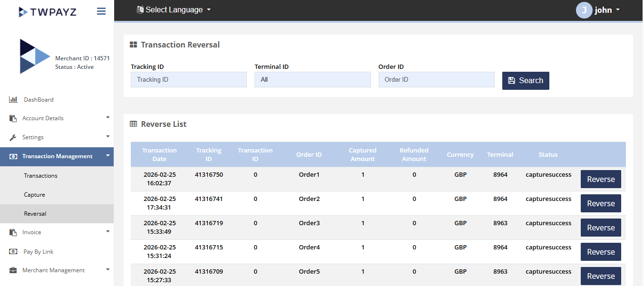Reverse transaction with tracking ID 41316719
The width and height of the screenshot is (644, 286).
pyautogui.click(x=601, y=228)
